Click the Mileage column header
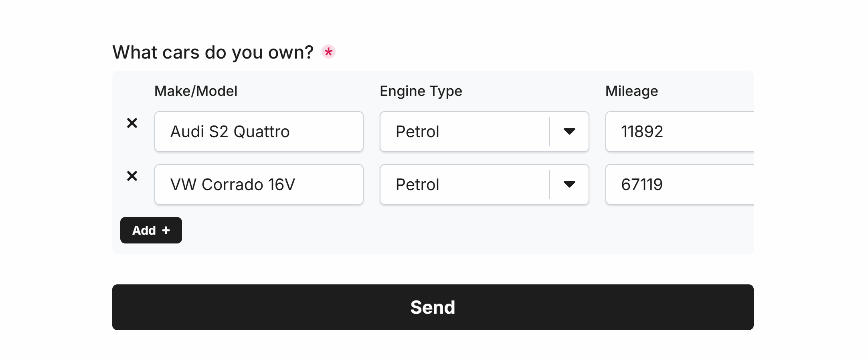 tap(631, 91)
